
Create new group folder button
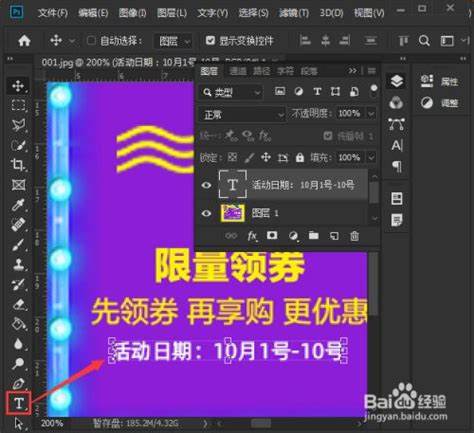point(313,236)
